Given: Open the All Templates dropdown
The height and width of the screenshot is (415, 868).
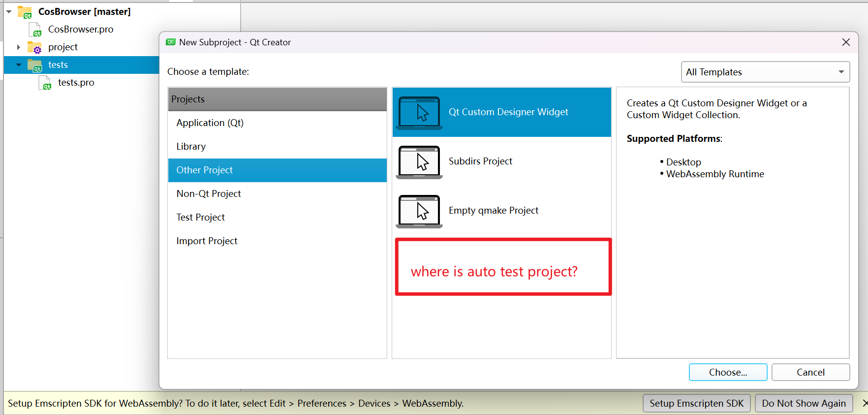Looking at the screenshot, I should coord(765,72).
